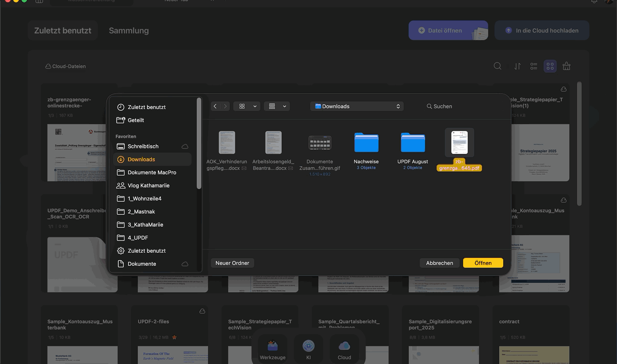Select the AOK_Verhinderungspfleg docx file
This screenshot has height=364, width=617.
tap(227, 150)
